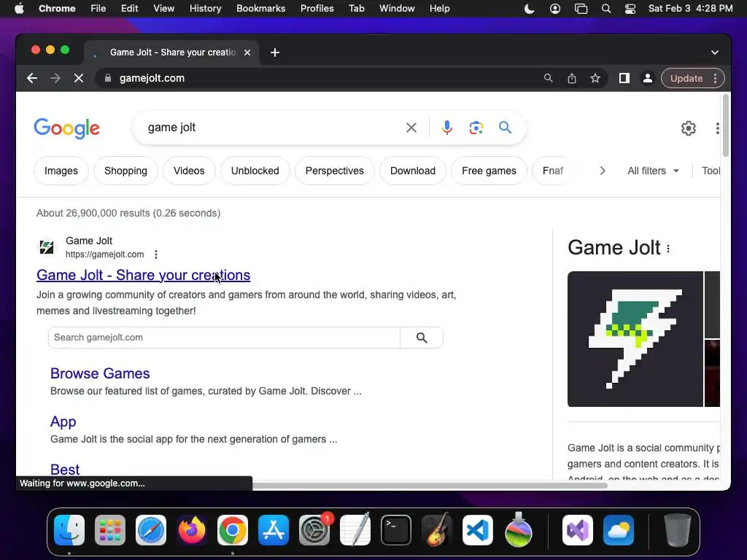The image size is (747, 560).
Task: Click the game jolt search field
Action: pos(271,128)
